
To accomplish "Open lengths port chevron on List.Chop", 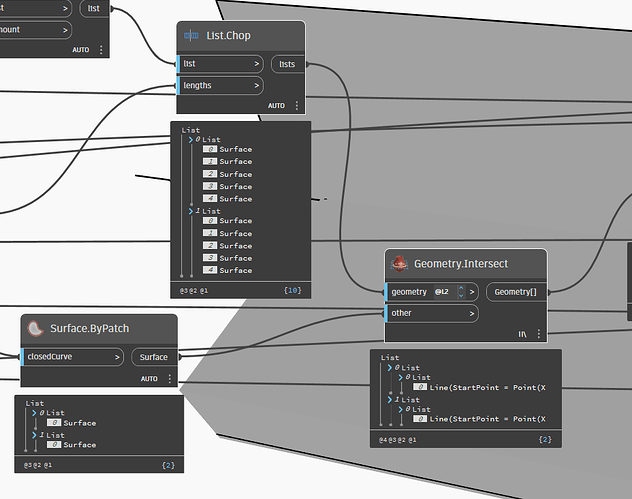I will click(256, 85).
